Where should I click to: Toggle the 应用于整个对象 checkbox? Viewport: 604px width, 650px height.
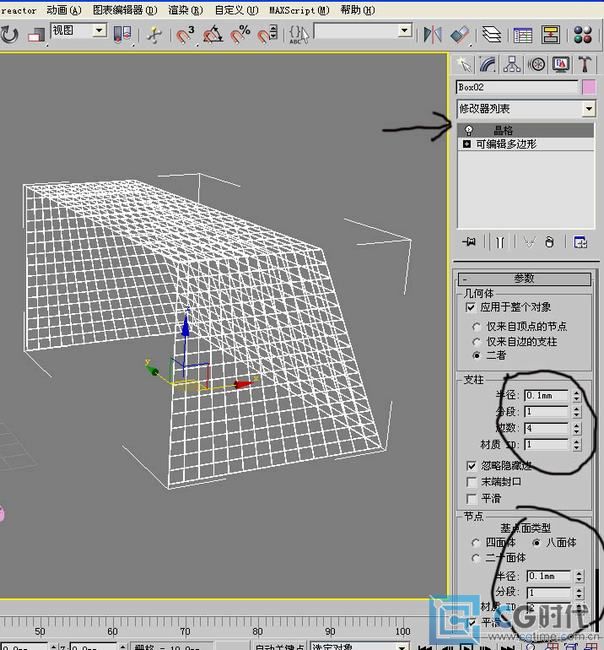click(470, 307)
